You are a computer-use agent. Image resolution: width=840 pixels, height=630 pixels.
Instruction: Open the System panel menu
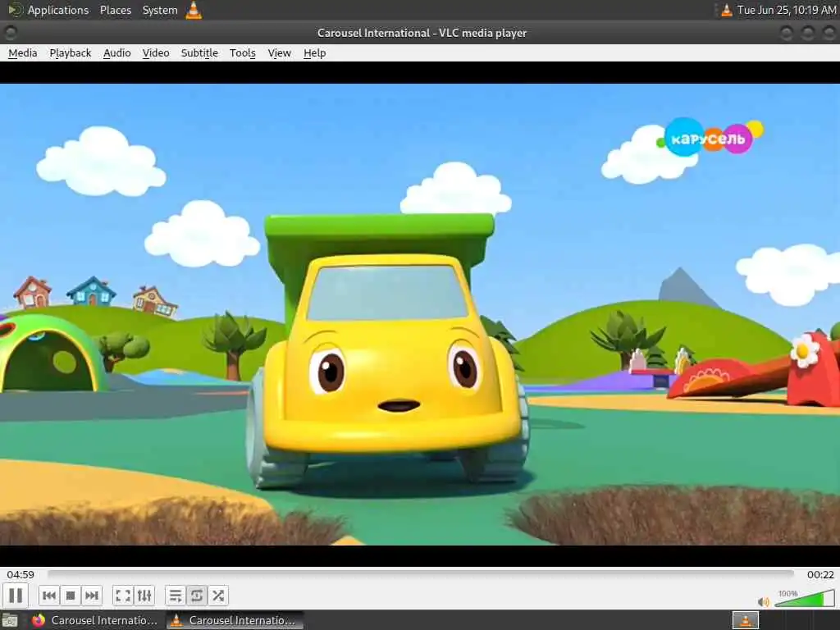tap(160, 10)
